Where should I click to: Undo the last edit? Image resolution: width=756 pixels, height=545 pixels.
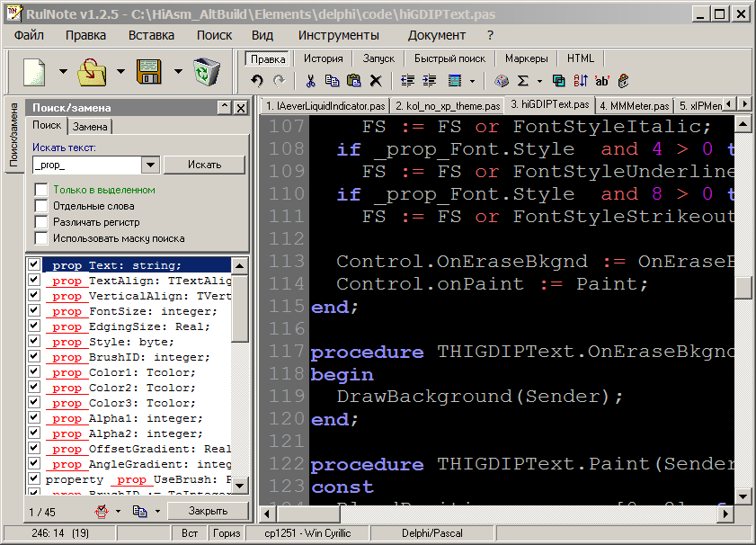(257, 81)
